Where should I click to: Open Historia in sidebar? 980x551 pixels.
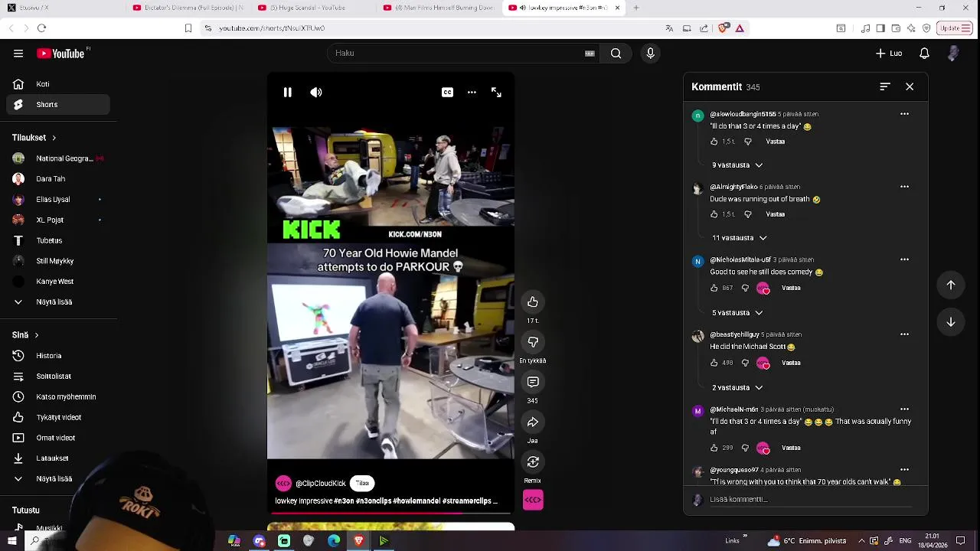(x=58, y=356)
